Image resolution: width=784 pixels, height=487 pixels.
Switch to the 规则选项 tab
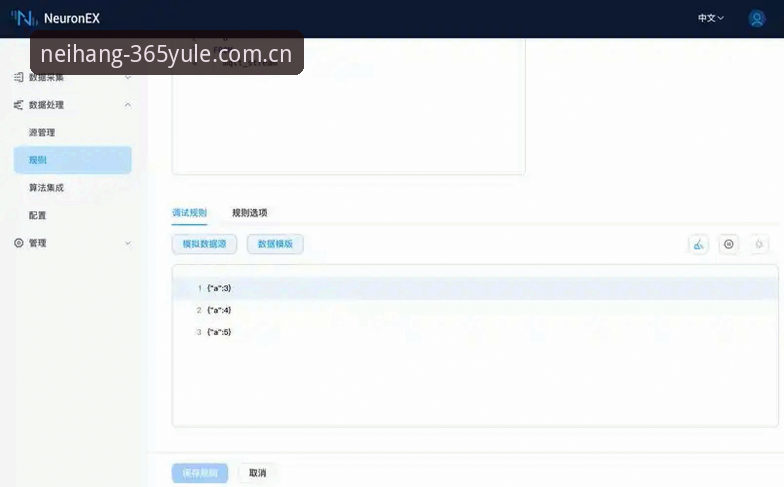(x=250, y=212)
